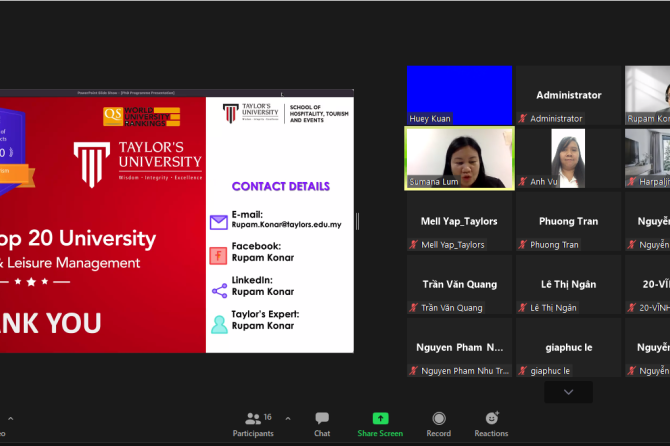670x446 pixels.
Task: Open the Chat panel
Action: (x=322, y=422)
